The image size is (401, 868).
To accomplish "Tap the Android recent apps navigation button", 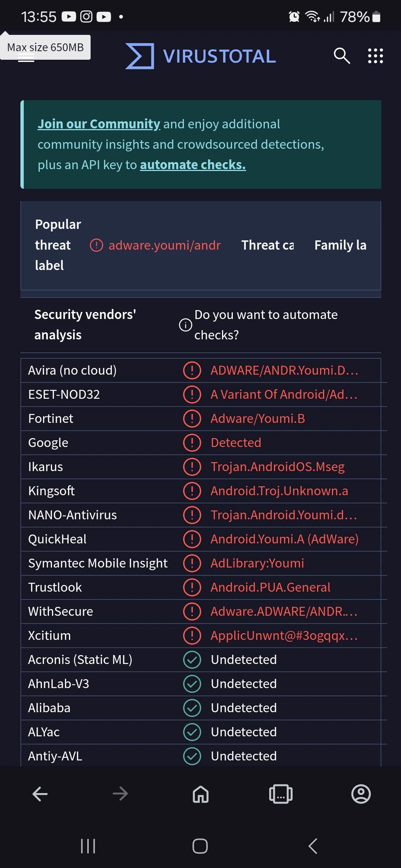I will point(88,846).
